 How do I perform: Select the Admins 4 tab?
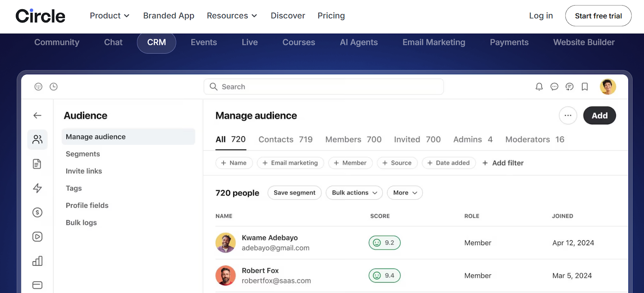click(473, 139)
